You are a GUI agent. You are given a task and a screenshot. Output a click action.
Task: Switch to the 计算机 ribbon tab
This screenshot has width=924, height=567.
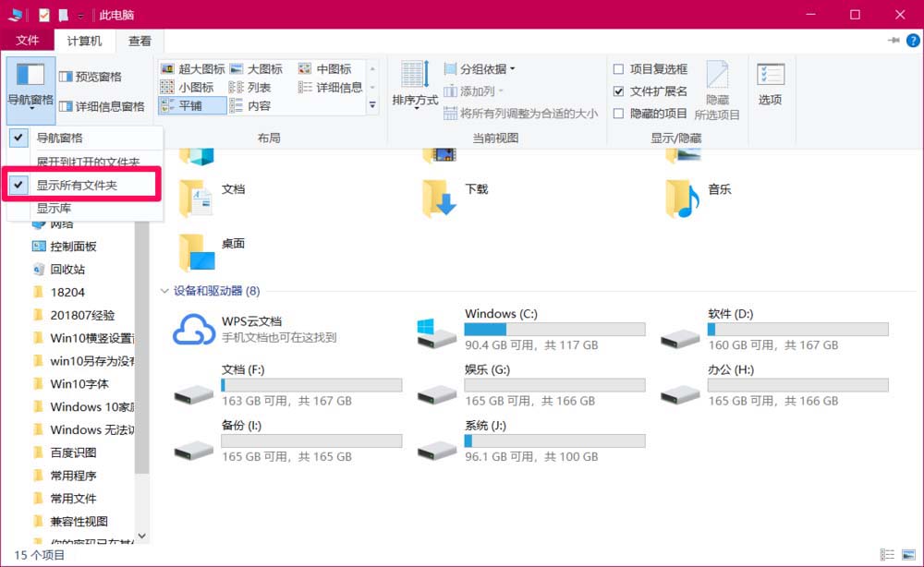(83, 40)
